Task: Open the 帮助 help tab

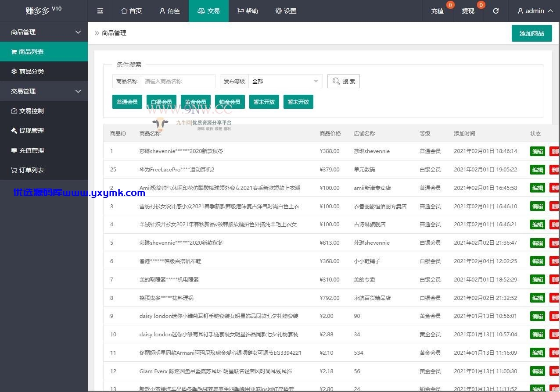Action: (248, 11)
